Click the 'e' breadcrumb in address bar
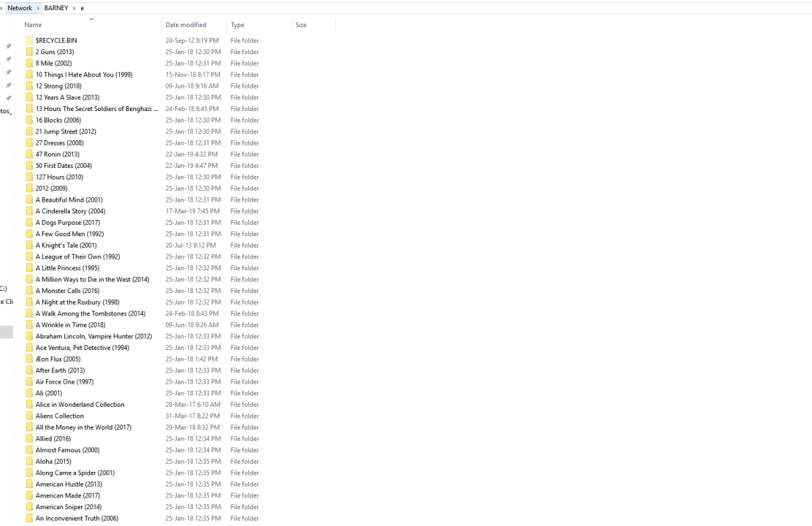The width and height of the screenshot is (812, 526). click(x=83, y=8)
